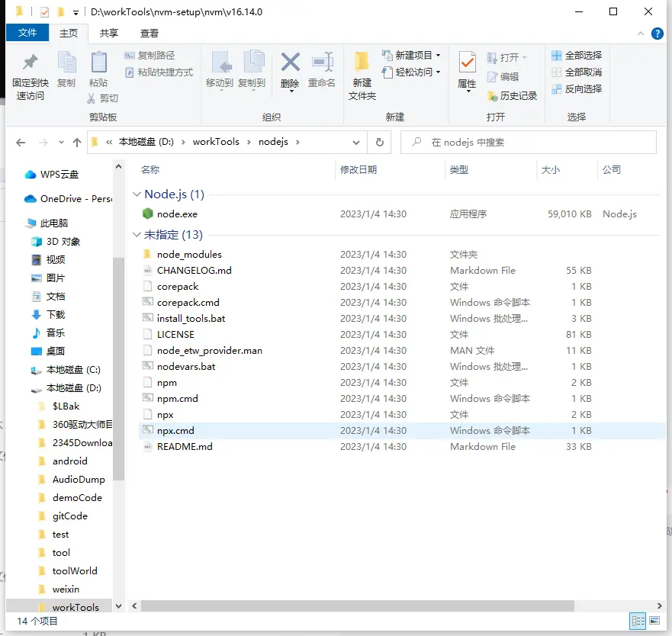Collapse the 未指定 (13) group
The height and width of the screenshot is (636, 672).
click(x=137, y=235)
